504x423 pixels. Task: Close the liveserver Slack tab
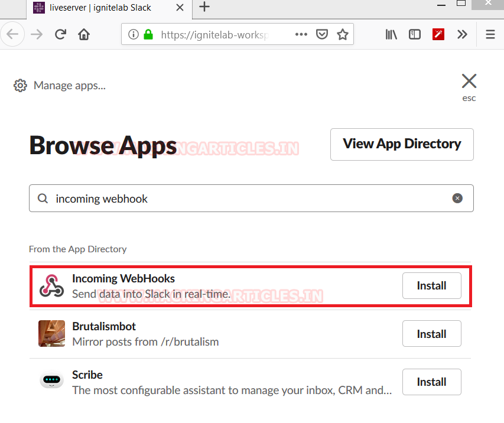pyautogui.click(x=180, y=8)
